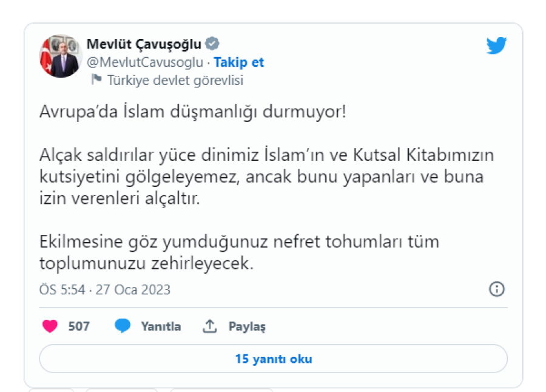Screen dimensions: 546x392
Task: Click the Mevlüt Çavuşoğlu display name
Action: (144, 44)
